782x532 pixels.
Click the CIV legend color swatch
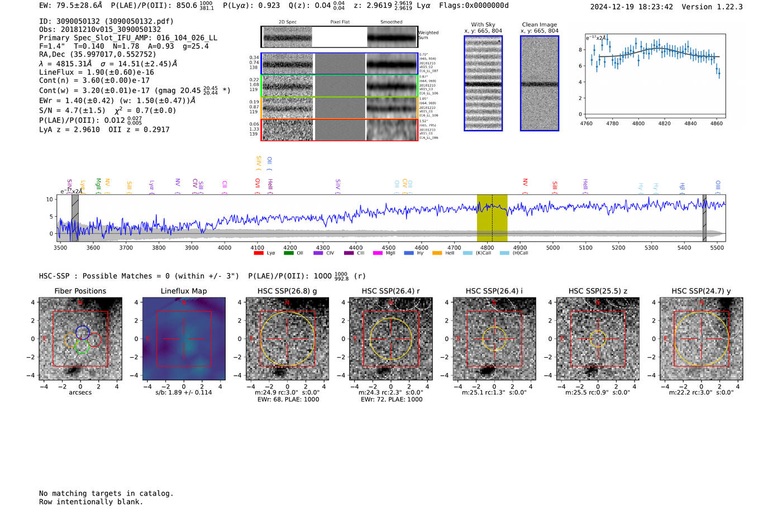coord(318,253)
